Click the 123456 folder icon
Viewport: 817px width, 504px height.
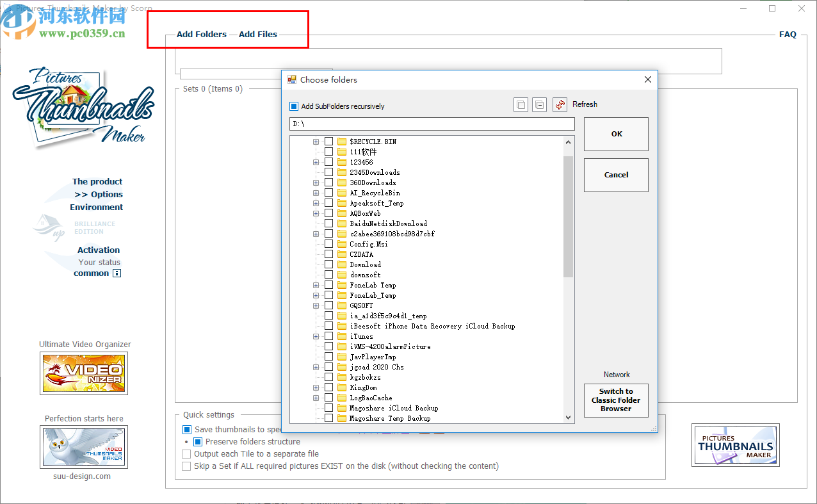tap(342, 162)
